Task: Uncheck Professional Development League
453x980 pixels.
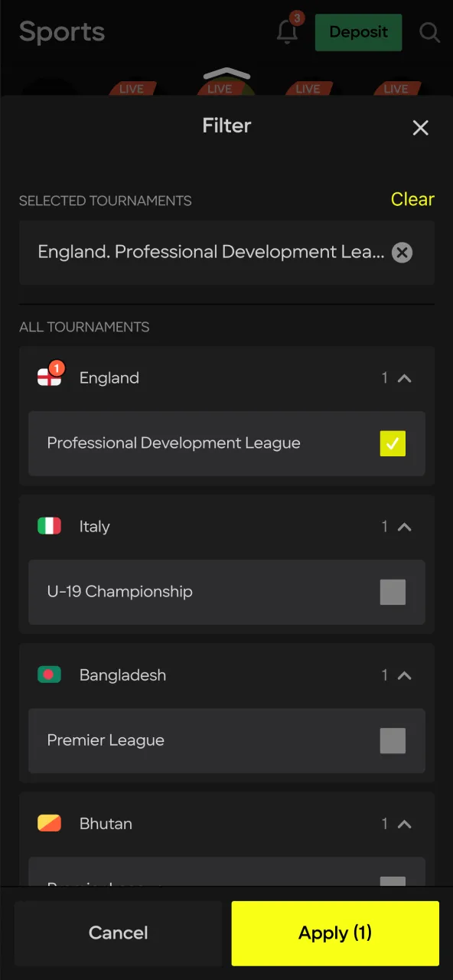Action: coord(393,443)
